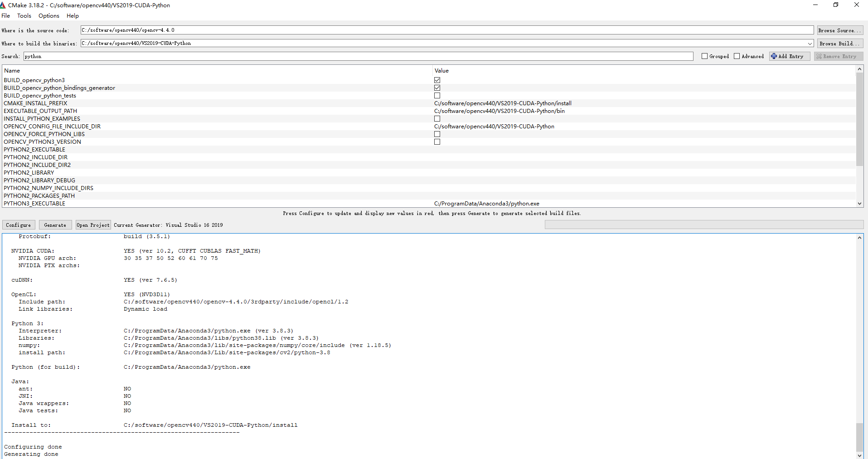This screenshot has height=459, width=868.
Task: Click the Browse Source button
Action: pos(839,30)
